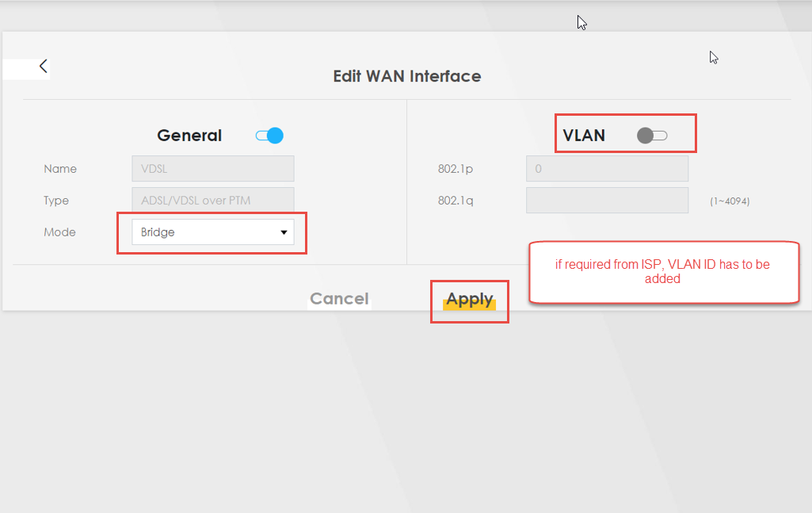Click the Type field ADSL/VDSL over PTM
812x513 pixels.
(212, 201)
